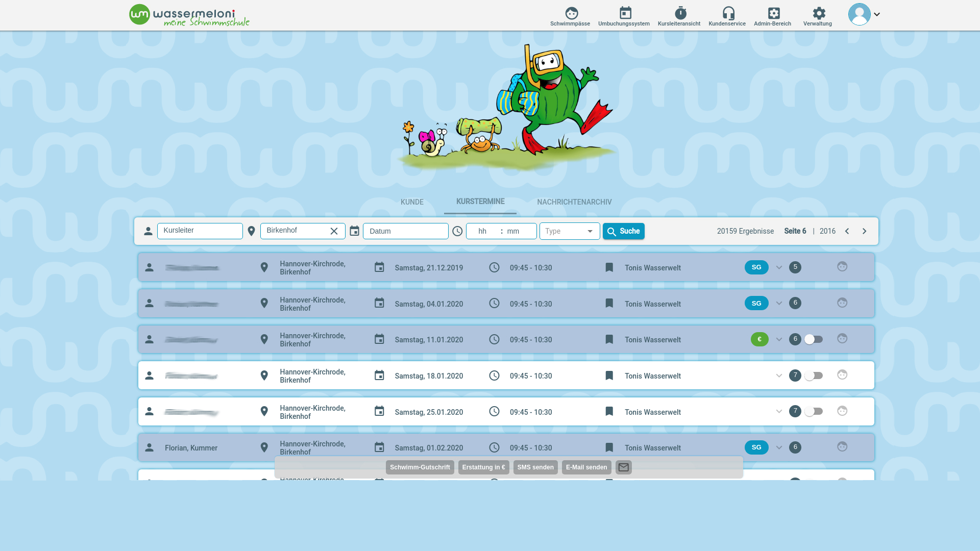The height and width of the screenshot is (551, 980).
Task: Toggle the switch in the 18.01.2020 row
Action: [x=814, y=375]
